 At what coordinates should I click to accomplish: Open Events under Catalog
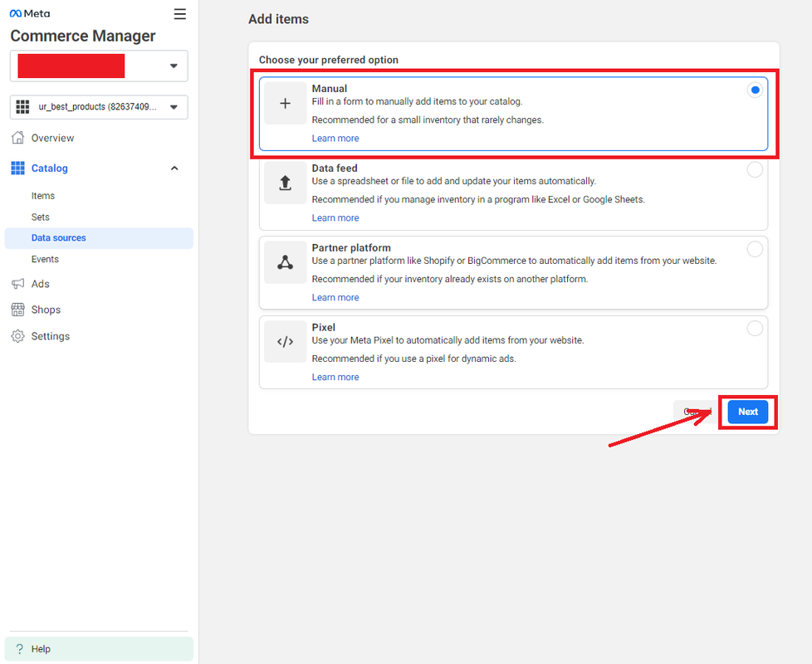click(x=45, y=259)
